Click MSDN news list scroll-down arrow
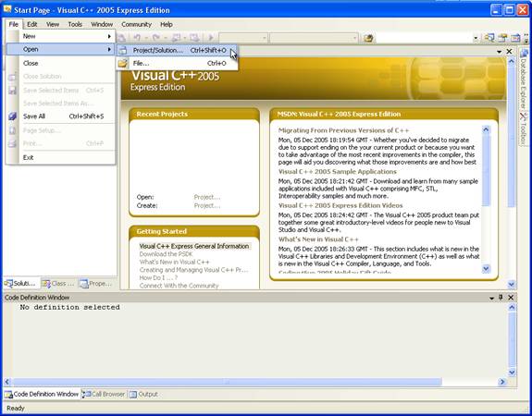 coord(486,268)
